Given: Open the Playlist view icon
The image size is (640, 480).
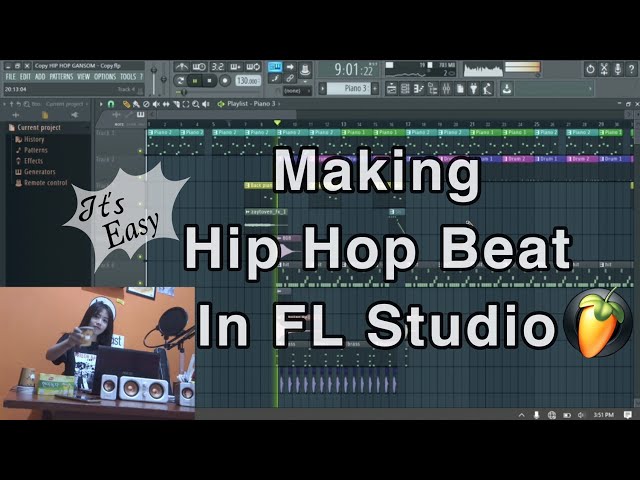Looking at the screenshot, I should coord(391,89).
